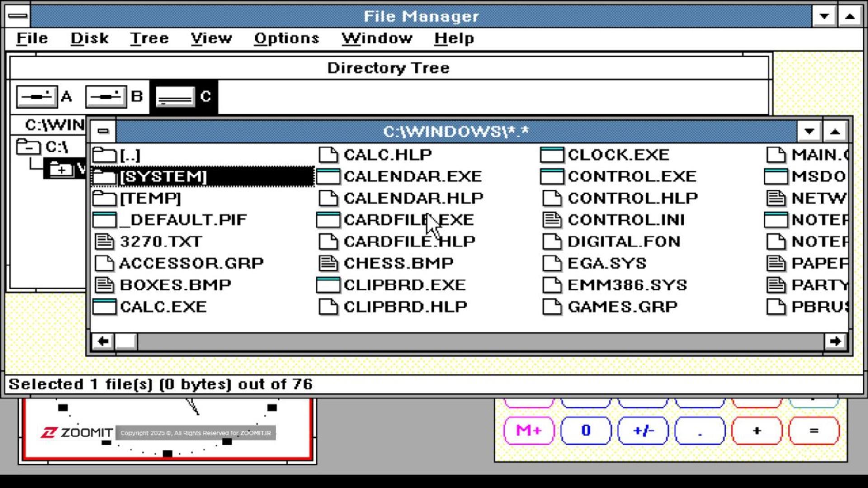This screenshot has height=488, width=868.
Task: Open the C:\WINDOWS window control menu box
Action: (x=103, y=132)
